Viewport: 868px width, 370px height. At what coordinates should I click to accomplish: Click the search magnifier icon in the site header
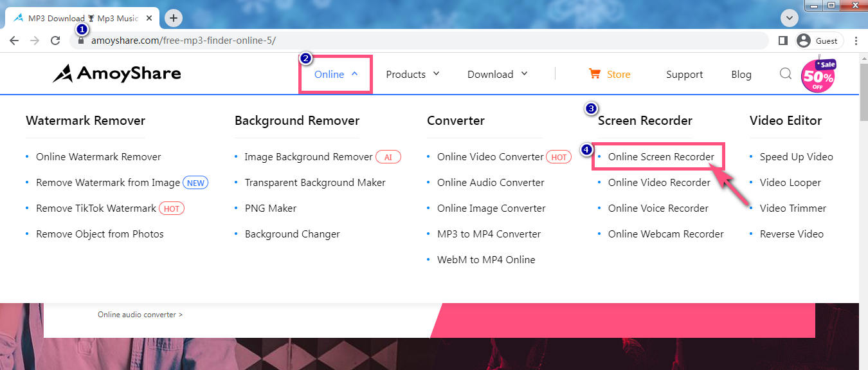pos(785,73)
